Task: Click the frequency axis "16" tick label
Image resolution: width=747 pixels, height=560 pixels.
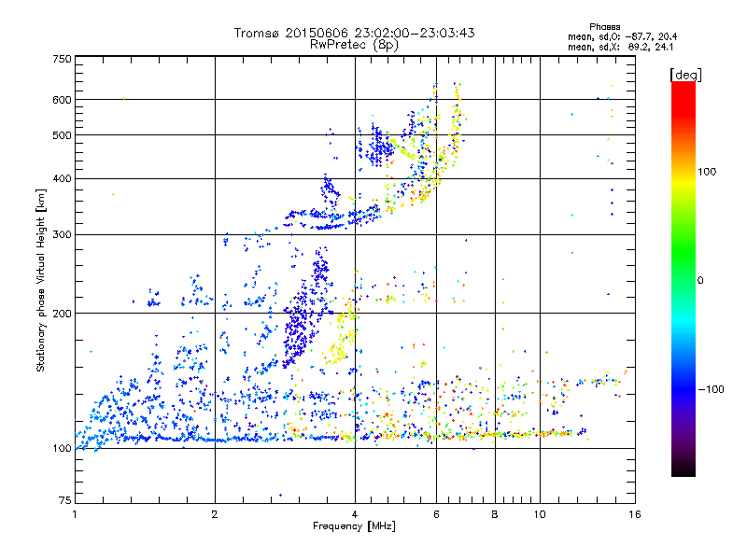Action: click(x=635, y=514)
